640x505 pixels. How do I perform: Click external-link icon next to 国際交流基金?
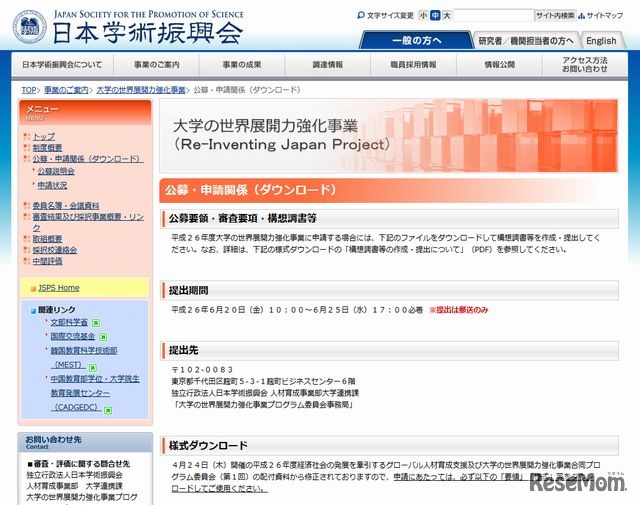(x=103, y=337)
